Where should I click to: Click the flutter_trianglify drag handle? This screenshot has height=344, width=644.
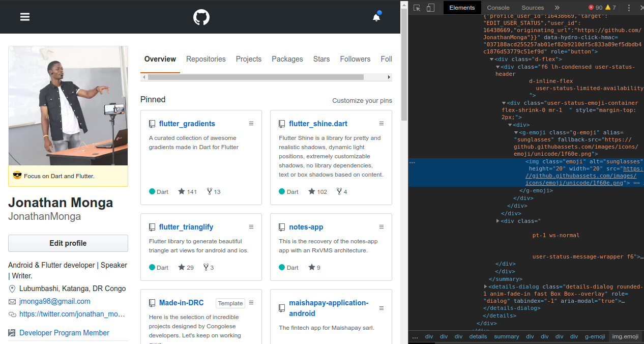click(251, 226)
